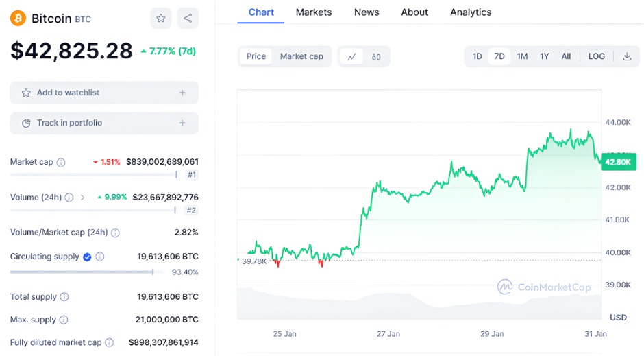Click the share icon button
644x356 pixels.
(x=188, y=19)
